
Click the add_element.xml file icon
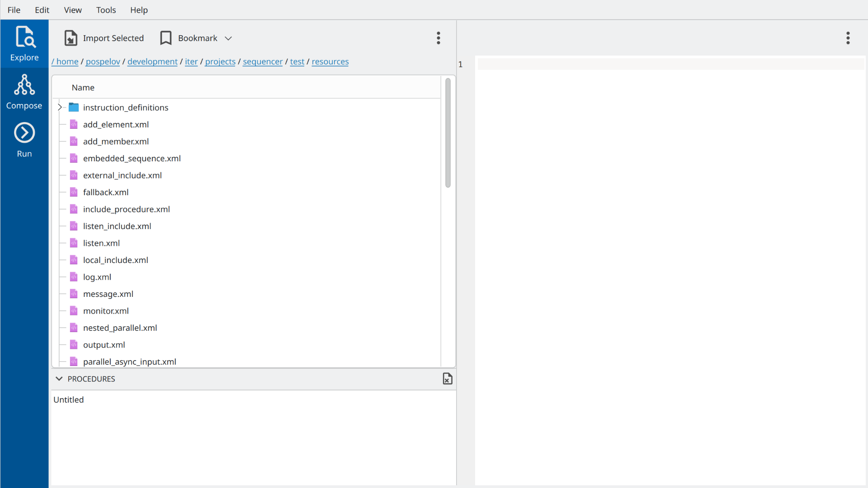click(x=74, y=124)
